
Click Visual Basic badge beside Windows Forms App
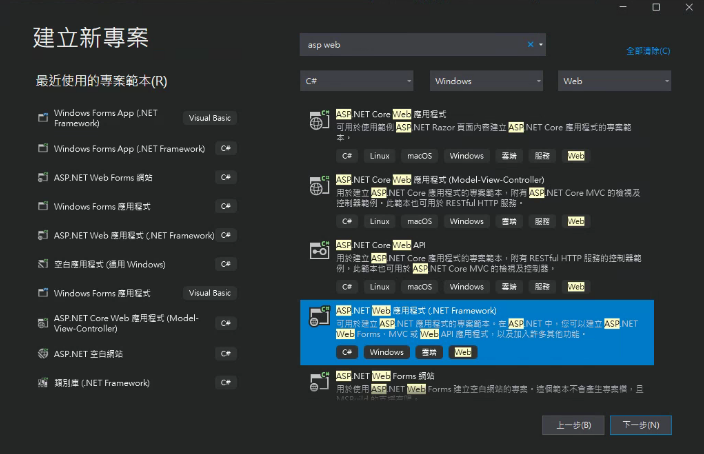pos(210,118)
